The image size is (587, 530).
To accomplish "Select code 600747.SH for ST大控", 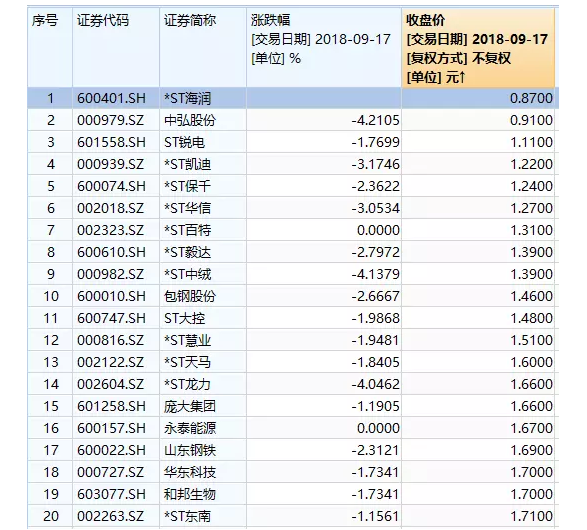I will pyautogui.click(x=116, y=319).
